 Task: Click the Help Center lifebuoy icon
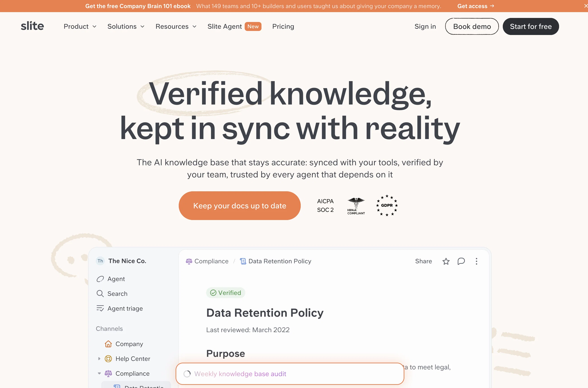pos(108,359)
